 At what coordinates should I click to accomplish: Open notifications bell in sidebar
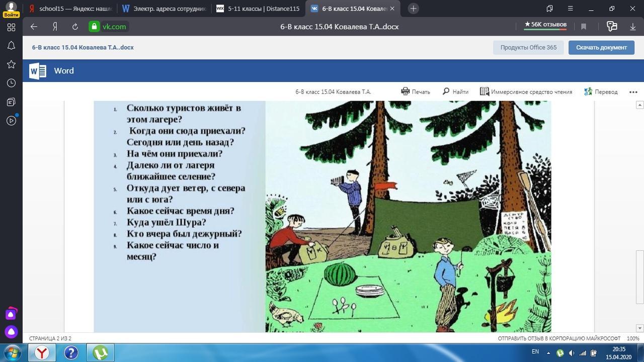point(11,46)
